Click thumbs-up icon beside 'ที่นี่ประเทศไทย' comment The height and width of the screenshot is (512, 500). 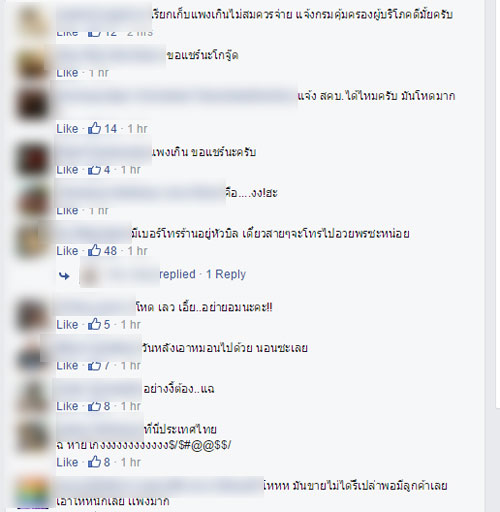tap(94, 462)
